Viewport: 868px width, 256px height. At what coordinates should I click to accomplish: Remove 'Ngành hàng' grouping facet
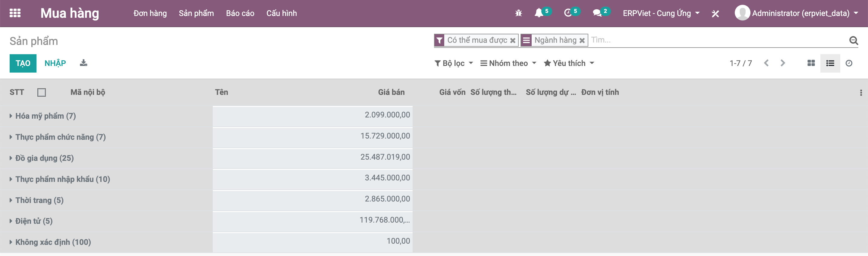click(582, 40)
